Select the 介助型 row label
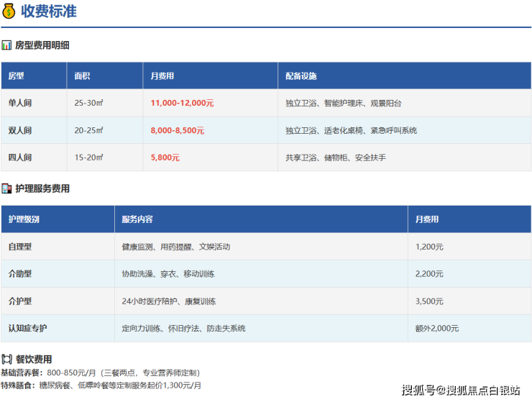Viewport: 532px width, 402px height. (20, 274)
